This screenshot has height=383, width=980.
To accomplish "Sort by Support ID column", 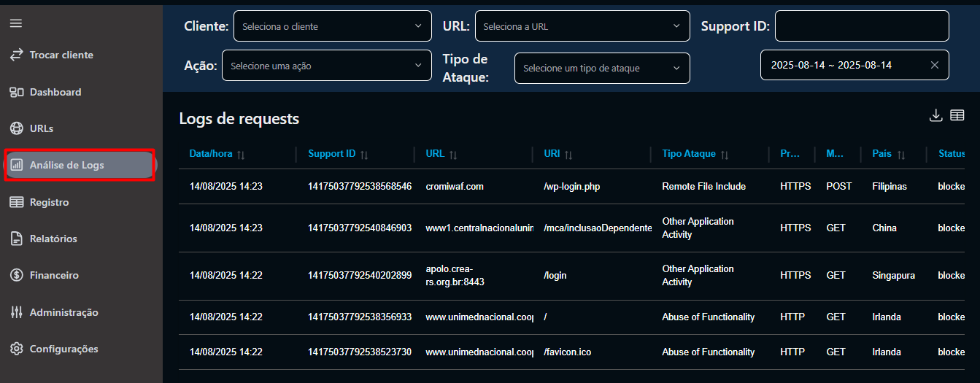I will tap(364, 155).
